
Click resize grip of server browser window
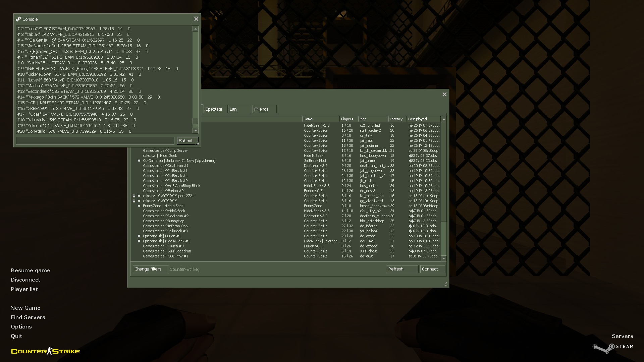445,284
